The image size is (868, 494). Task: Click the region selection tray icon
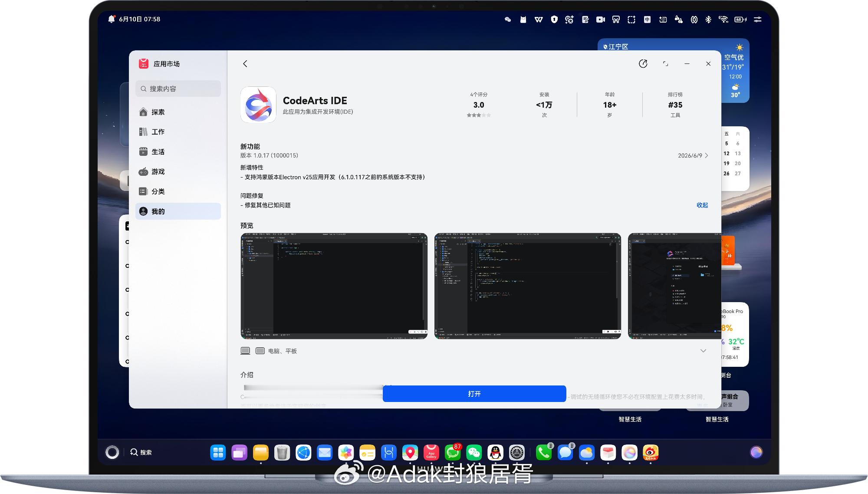631,20
